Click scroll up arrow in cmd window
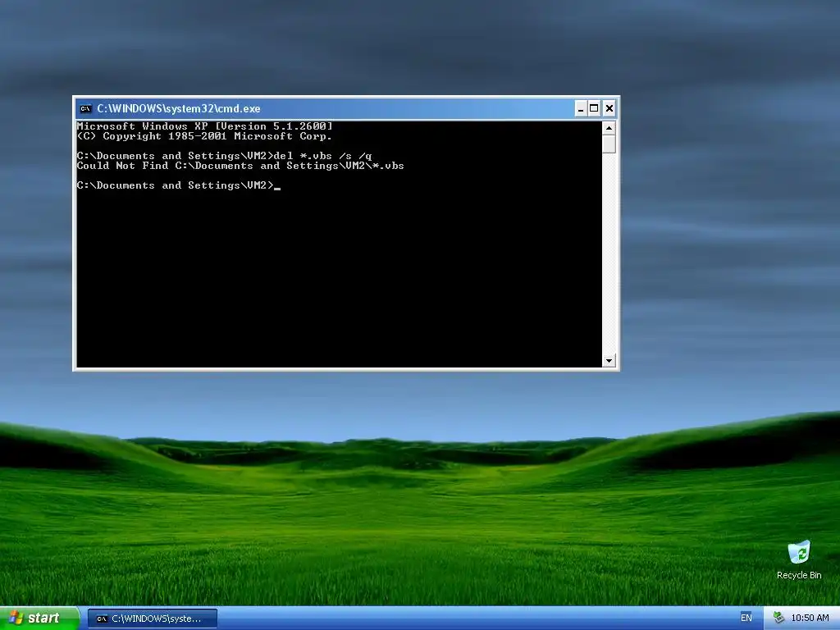Viewport: 840px width, 630px height. tap(609, 128)
